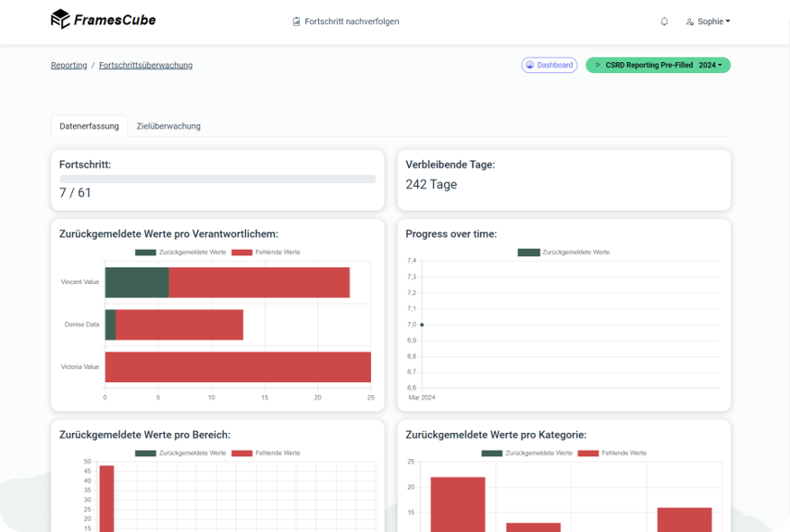
Task: Select the Datenerfassung tab
Action: click(89, 126)
